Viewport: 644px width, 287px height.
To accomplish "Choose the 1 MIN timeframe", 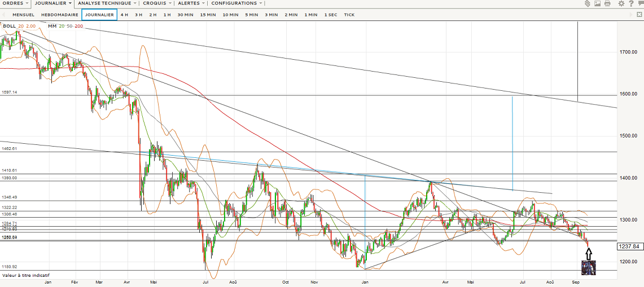I will tap(311, 15).
